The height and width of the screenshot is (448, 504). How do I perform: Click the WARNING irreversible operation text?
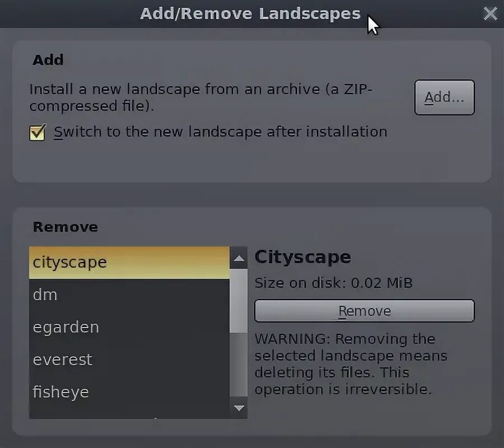tap(351, 364)
